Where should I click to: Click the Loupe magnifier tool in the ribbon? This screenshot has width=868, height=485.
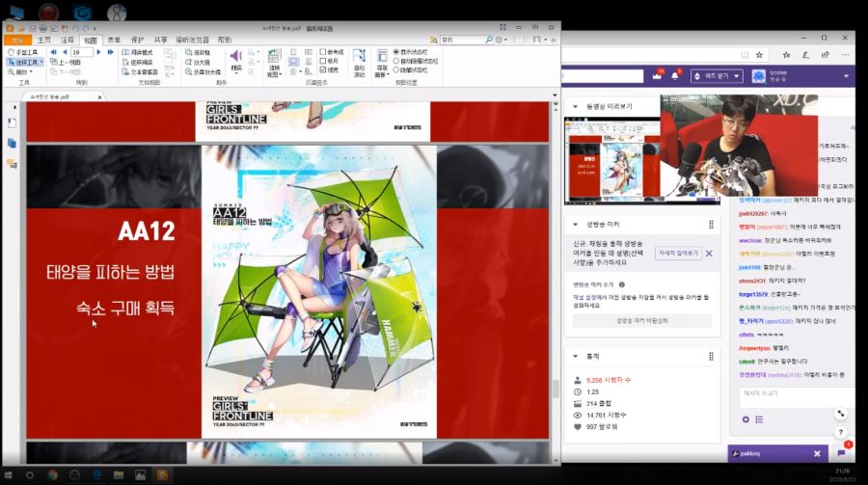click(x=203, y=72)
